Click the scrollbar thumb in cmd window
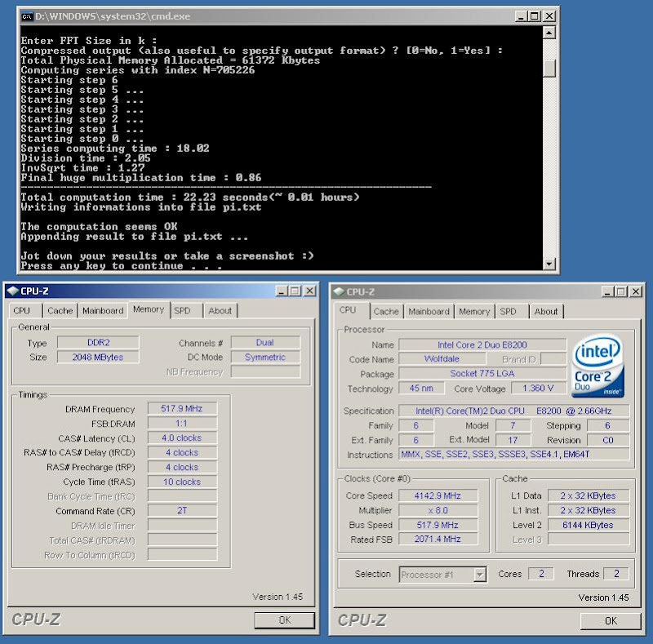This screenshot has width=653, height=644. [549, 69]
